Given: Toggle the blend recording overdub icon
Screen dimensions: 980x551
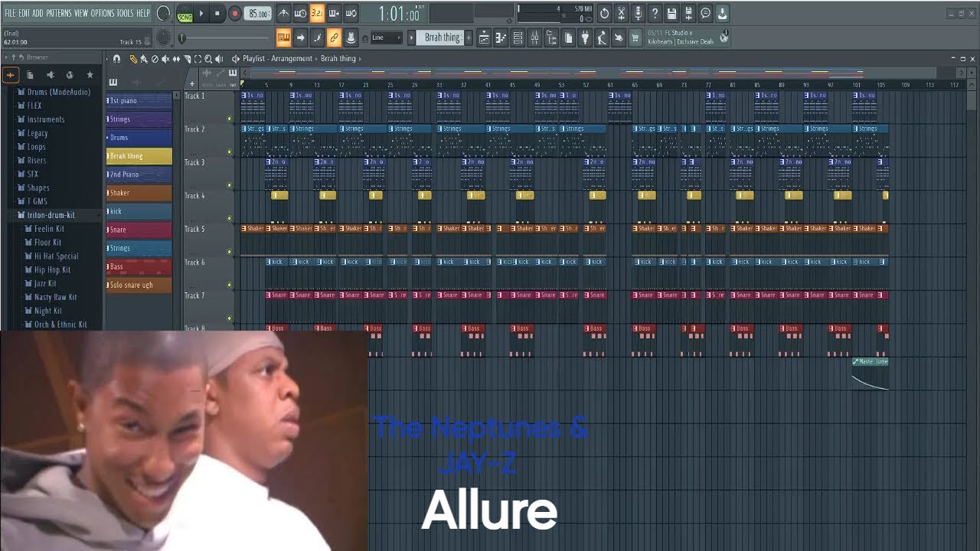Looking at the screenshot, I should click(334, 13).
